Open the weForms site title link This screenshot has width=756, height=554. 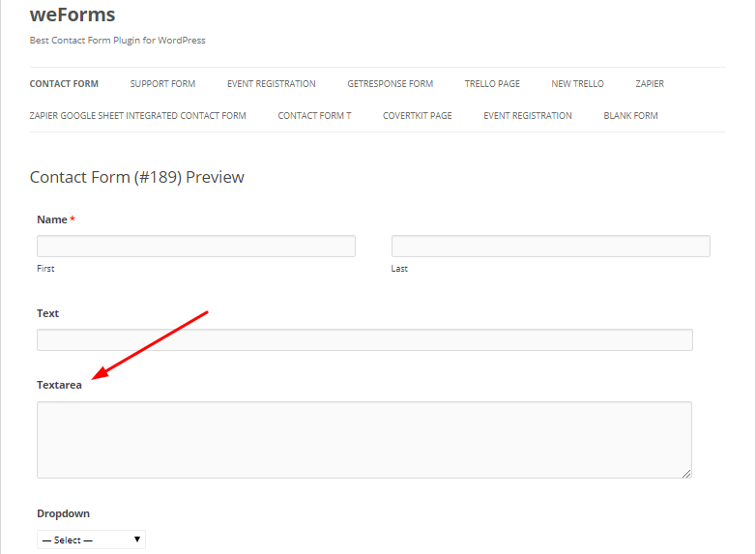(x=73, y=15)
